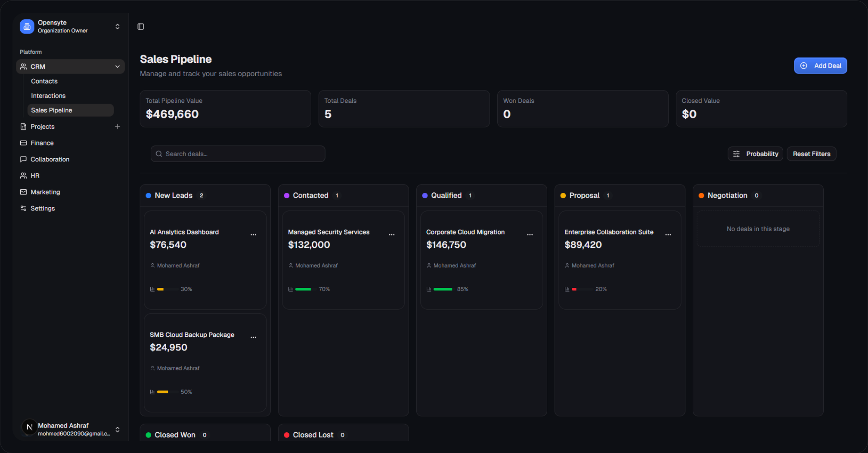Screen dimensions: 868x453
Task: Go to Contacts in CRM
Action: (x=44, y=81)
